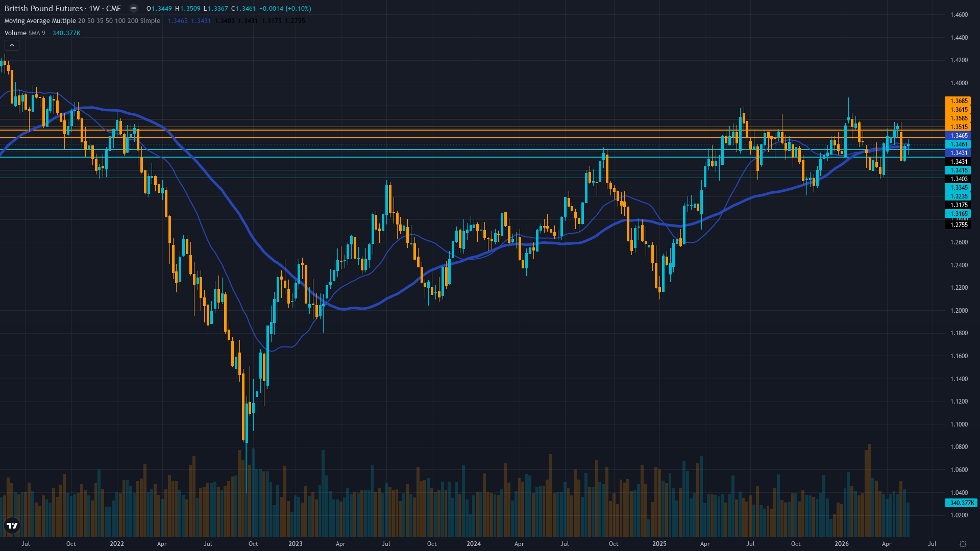Click the Low value L1.3367 in the header
Screen dimensions: 980x551
click(215, 9)
